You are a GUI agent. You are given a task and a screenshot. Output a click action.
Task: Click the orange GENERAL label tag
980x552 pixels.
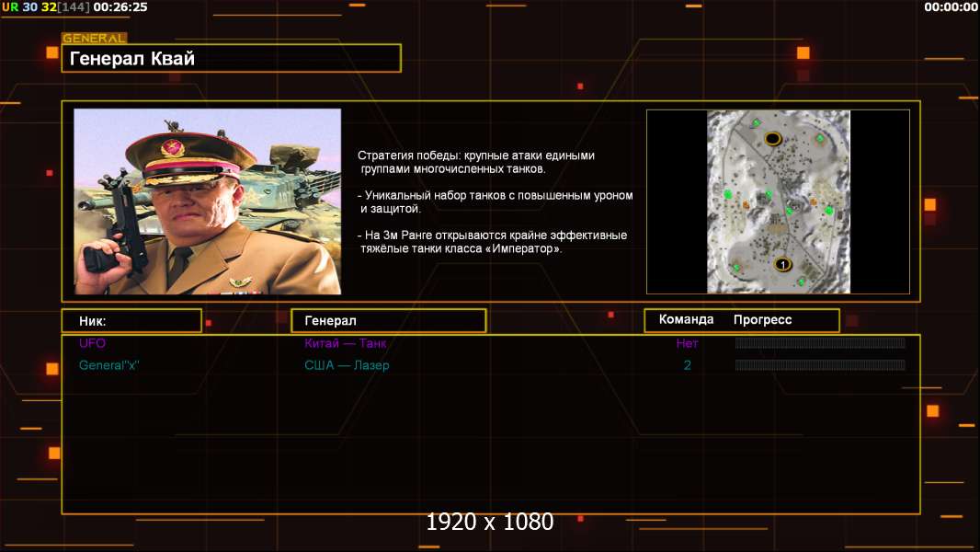(95, 38)
